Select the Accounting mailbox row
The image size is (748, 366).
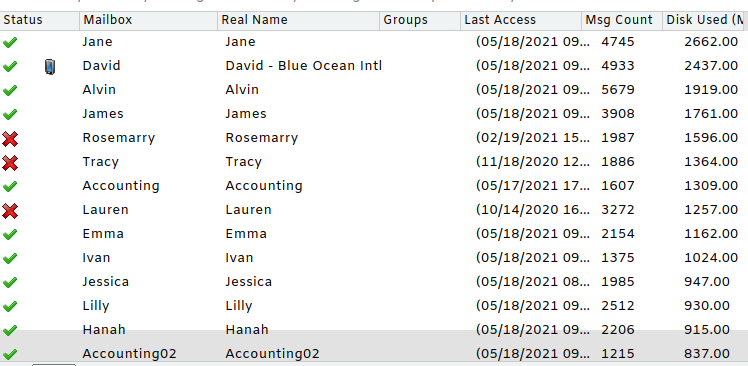[x=374, y=186]
